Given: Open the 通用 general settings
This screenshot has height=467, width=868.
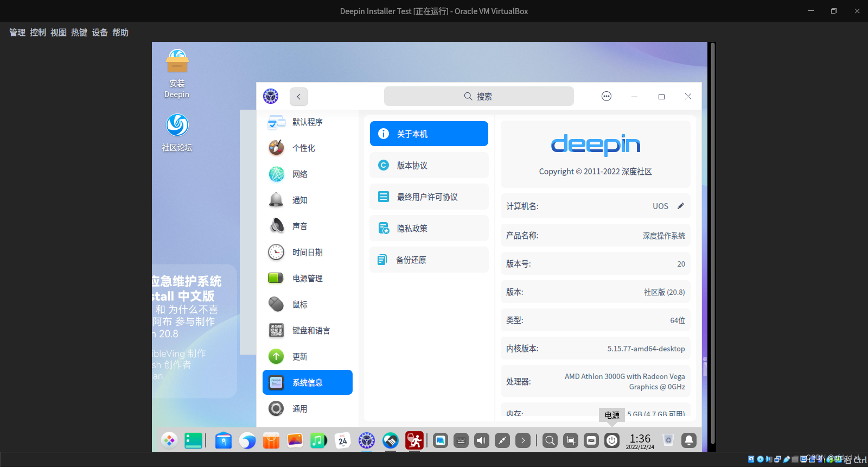Looking at the screenshot, I should pyautogui.click(x=308, y=409).
